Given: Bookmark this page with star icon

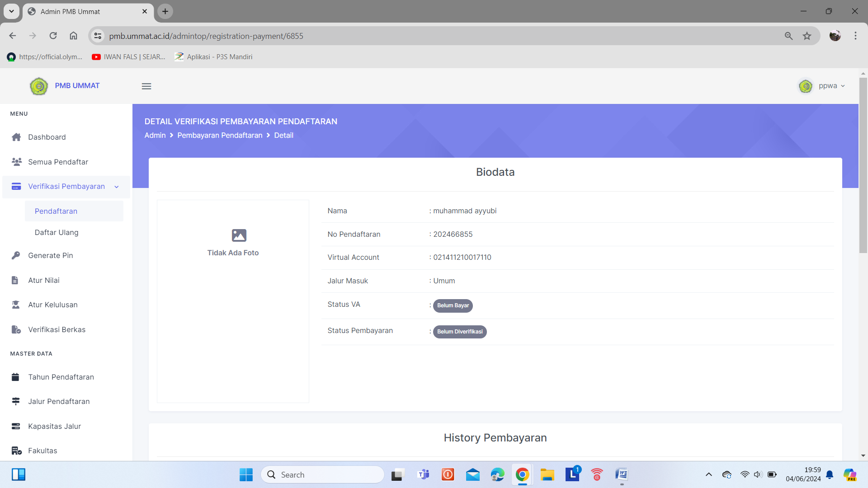Looking at the screenshot, I should click(807, 36).
